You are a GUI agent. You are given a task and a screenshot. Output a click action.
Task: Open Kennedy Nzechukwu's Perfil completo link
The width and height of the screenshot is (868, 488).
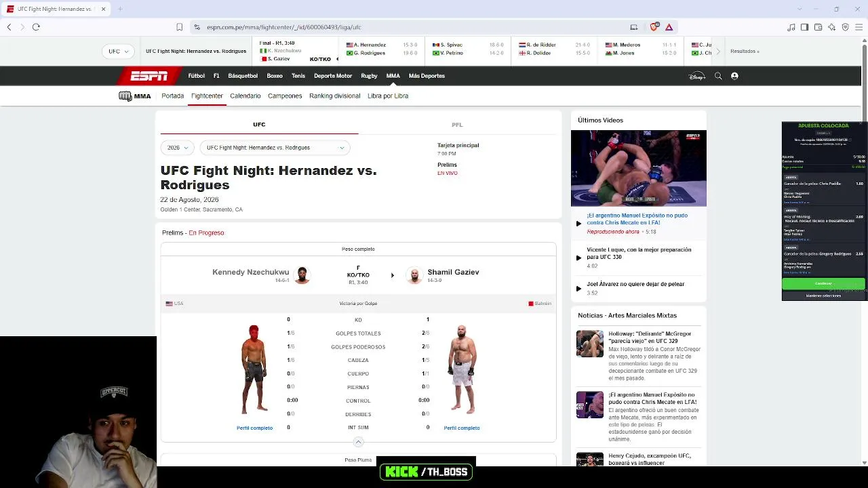254,428
